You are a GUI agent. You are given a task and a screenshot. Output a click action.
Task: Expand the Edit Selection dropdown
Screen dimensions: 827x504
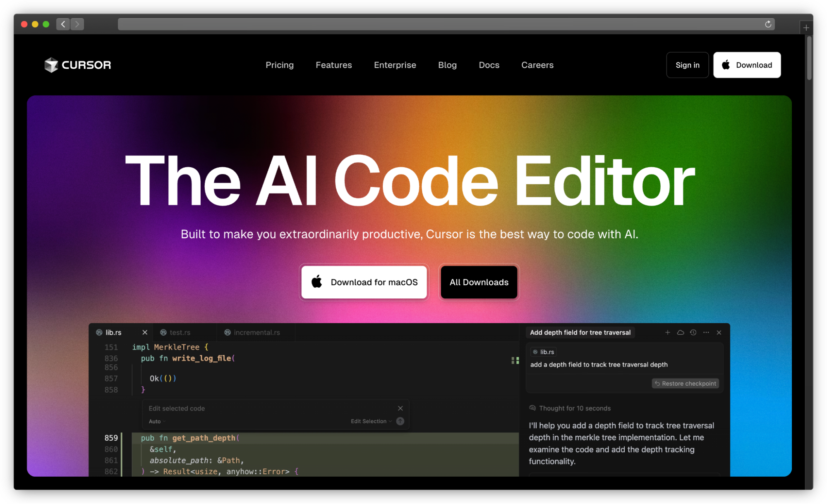(x=371, y=421)
